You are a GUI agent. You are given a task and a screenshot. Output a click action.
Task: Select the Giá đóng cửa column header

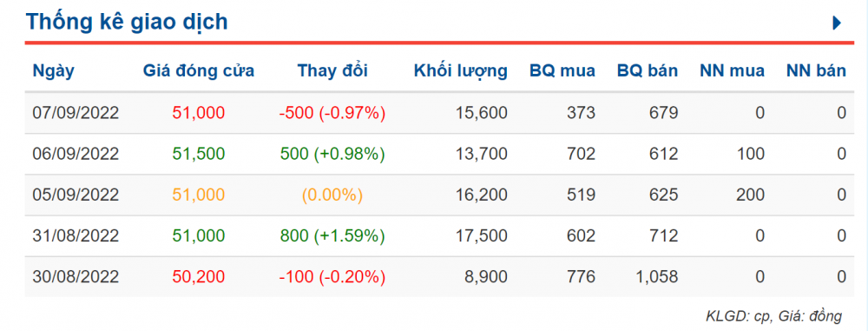coord(199,71)
